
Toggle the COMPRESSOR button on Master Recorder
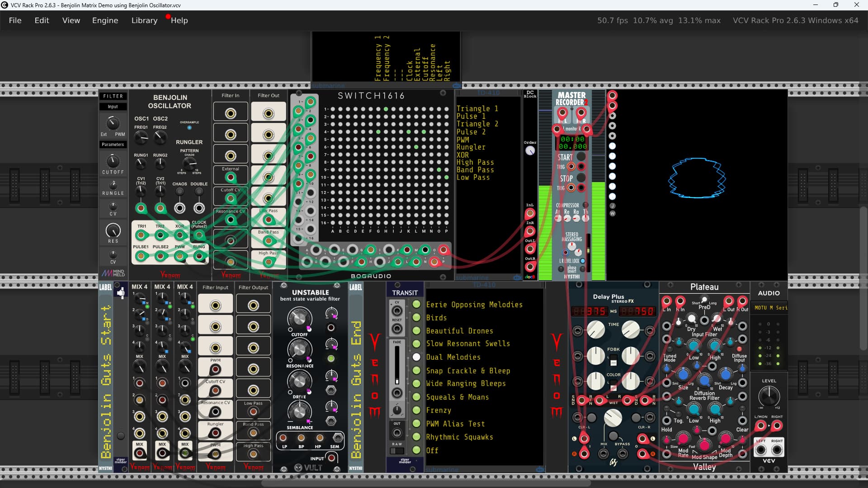point(585,205)
